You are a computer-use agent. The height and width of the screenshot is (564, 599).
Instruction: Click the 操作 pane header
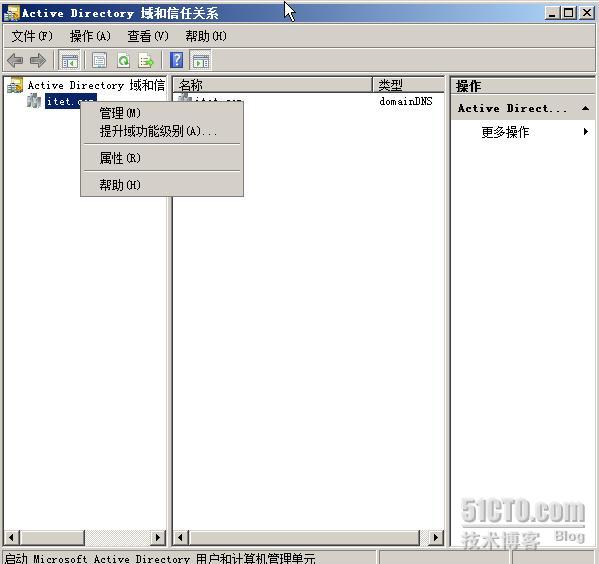tap(523, 86)
